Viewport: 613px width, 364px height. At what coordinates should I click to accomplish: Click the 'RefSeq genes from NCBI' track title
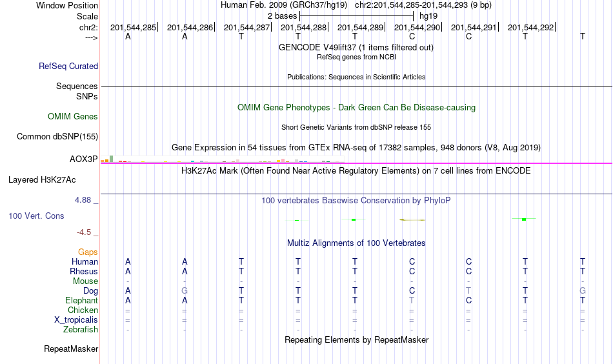pos(357,57)
